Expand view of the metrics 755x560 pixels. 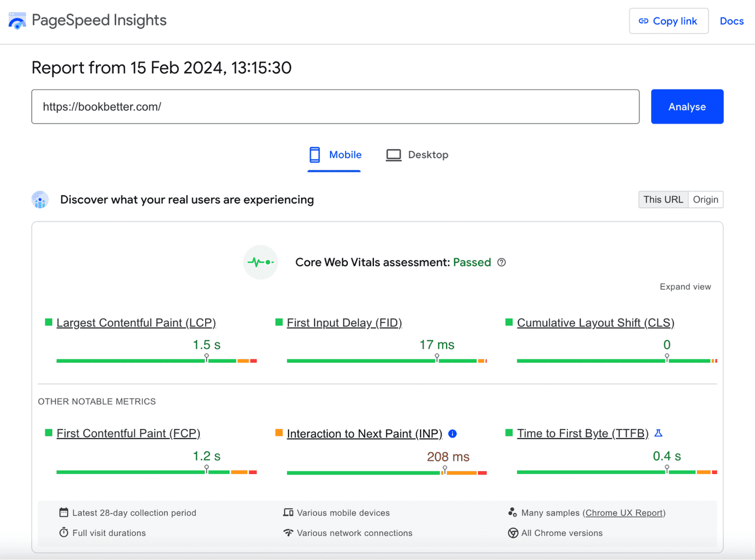pos(685,287)
